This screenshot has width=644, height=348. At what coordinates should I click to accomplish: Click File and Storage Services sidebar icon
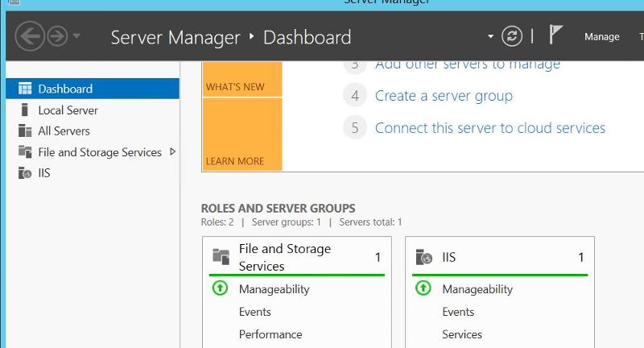(x=25, y=151)
